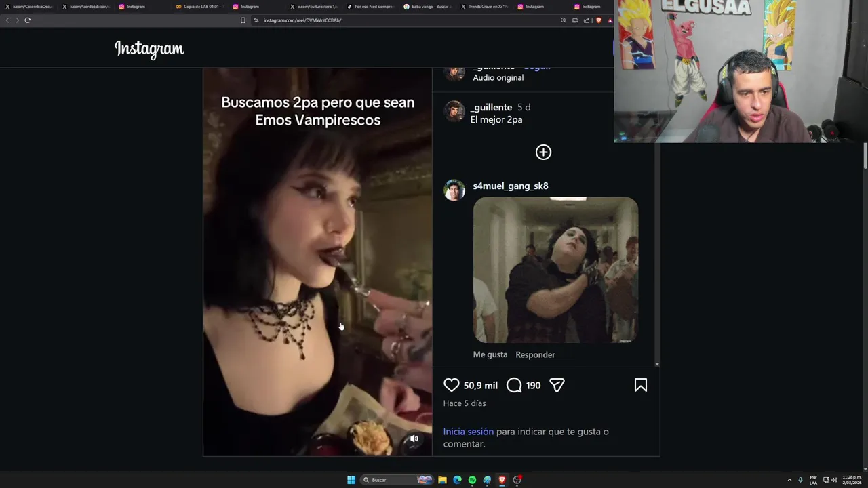
Task: Open Spotify from the taskbar
Action: click(472, 480)
